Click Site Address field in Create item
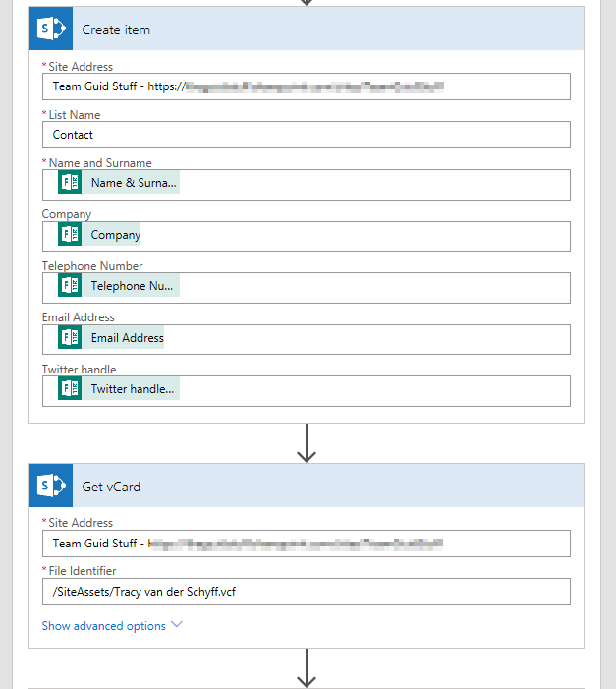616x689 pixels. point(306,86)
